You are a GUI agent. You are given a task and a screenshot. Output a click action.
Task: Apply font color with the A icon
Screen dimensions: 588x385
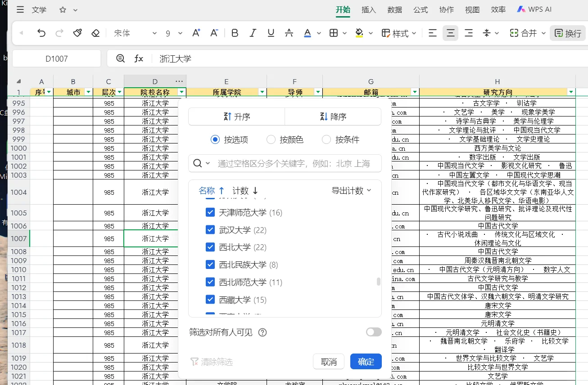pyautogui.click(x=308, y=33)
